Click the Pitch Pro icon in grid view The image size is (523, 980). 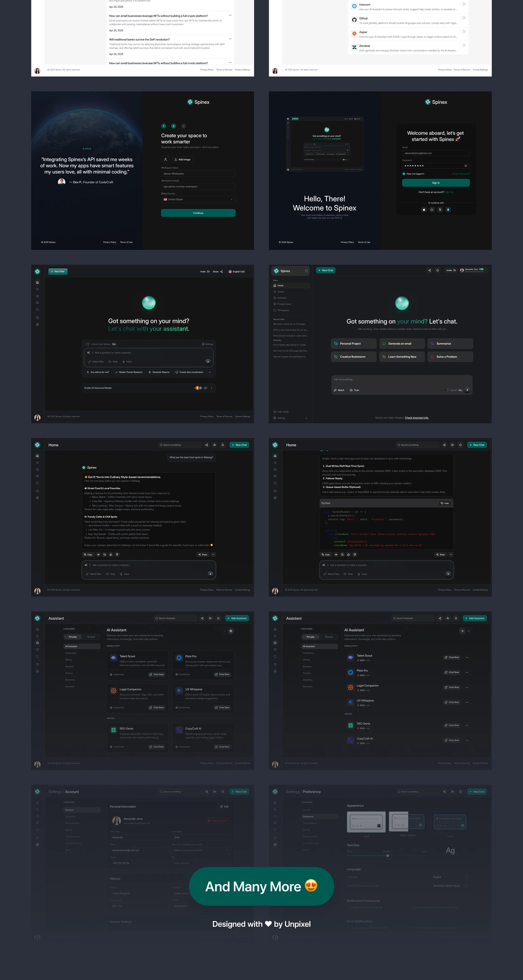[x=179, y=658]
